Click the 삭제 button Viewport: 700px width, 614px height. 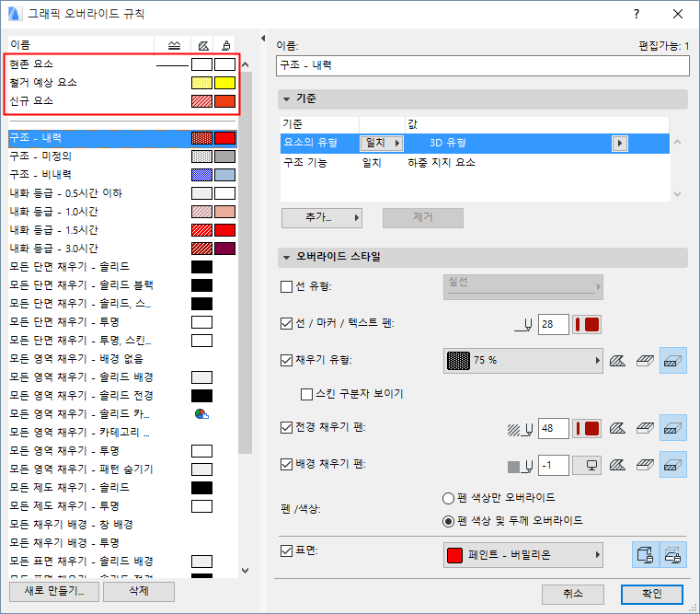click(x=139, y=592)
